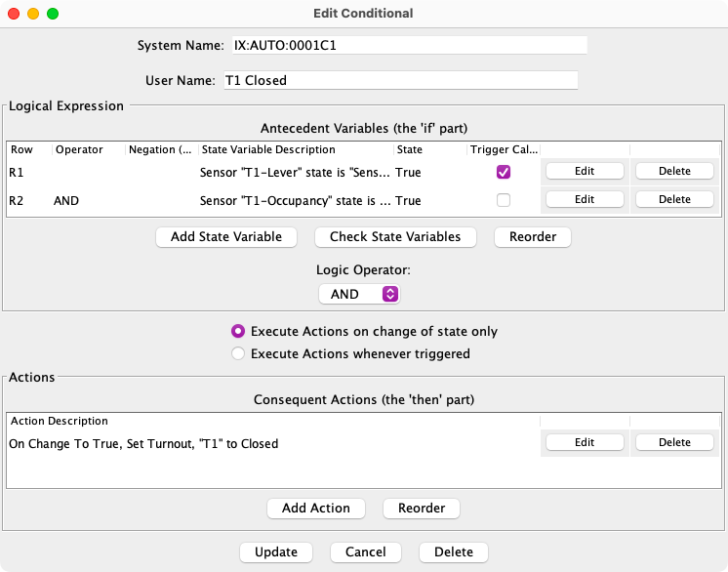Cancel editing the conditional
728x572 pixels.
pos(366,552)
